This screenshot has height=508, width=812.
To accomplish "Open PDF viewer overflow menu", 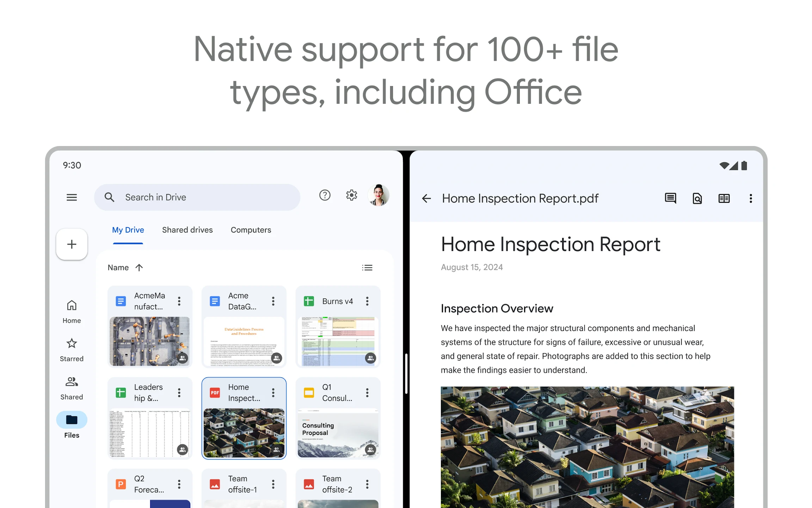I will point(751,198).
